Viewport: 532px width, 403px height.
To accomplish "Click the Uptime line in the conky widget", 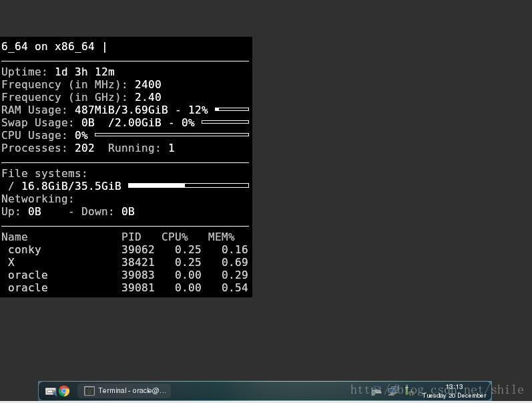I will pos(58,72).
